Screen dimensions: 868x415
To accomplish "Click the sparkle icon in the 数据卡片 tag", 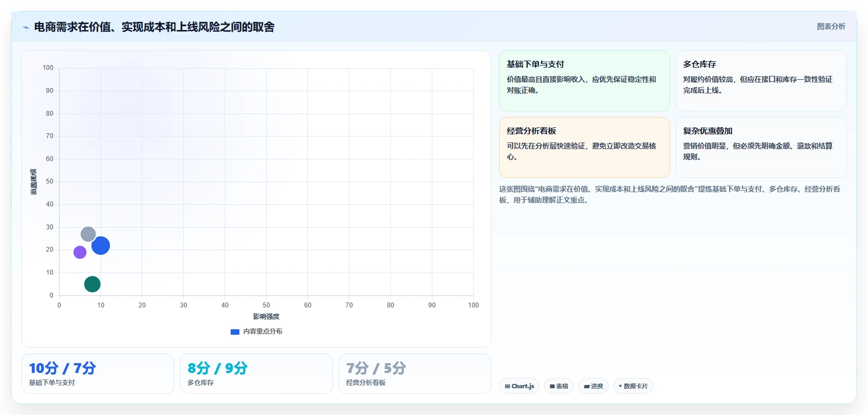I will (x=620, y=386).
